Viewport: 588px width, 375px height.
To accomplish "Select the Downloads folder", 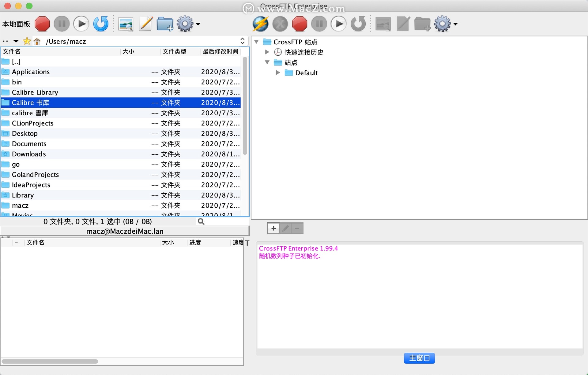I will point(121,154).
